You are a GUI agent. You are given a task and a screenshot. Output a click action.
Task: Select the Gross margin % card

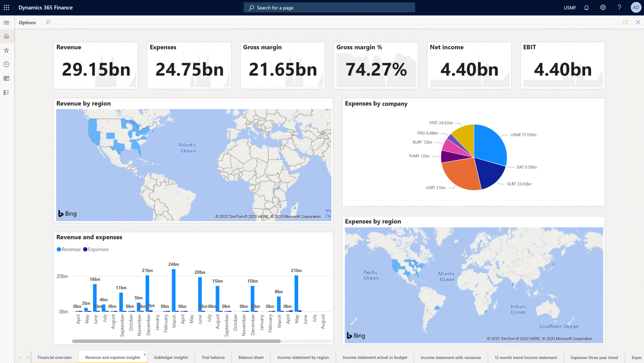pyautogui.click(x=376, y=66)
